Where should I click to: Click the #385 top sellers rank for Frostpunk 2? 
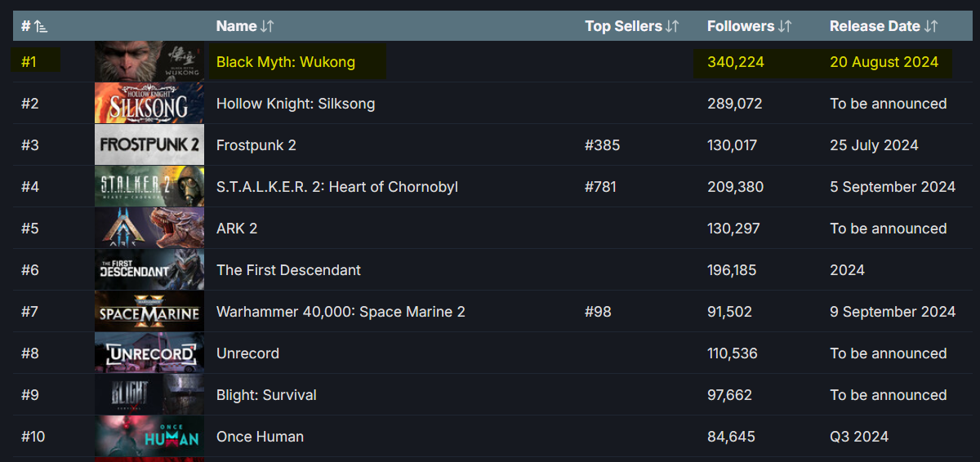coord(602,145)
